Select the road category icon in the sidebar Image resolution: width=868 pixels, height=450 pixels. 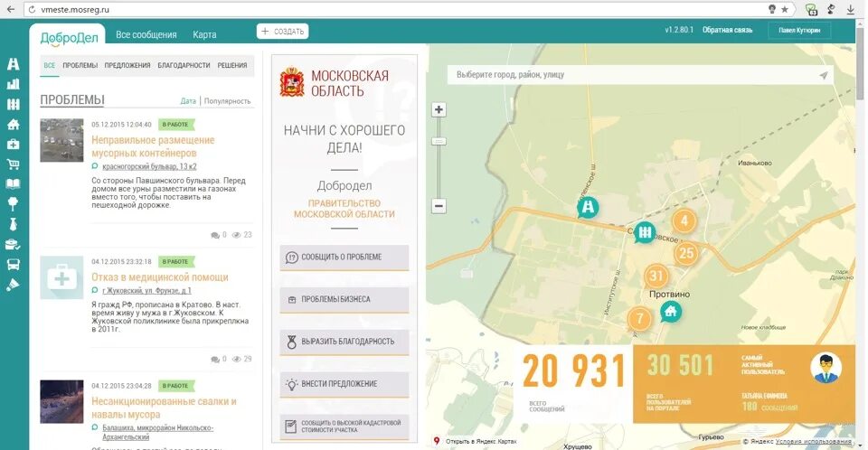[14, 63]
